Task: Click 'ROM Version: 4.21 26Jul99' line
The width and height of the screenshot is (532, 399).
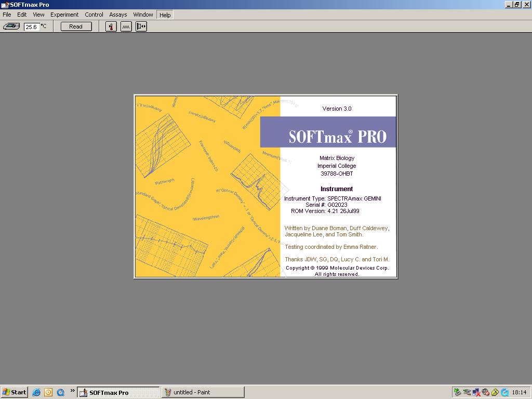Action: pyautogui.click(x=325, y=211)
